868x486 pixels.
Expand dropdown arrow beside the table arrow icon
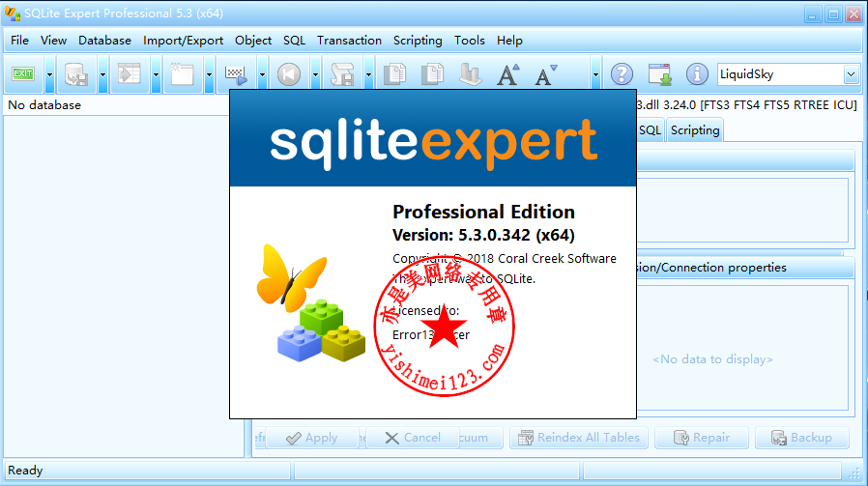tap(157, 74)
